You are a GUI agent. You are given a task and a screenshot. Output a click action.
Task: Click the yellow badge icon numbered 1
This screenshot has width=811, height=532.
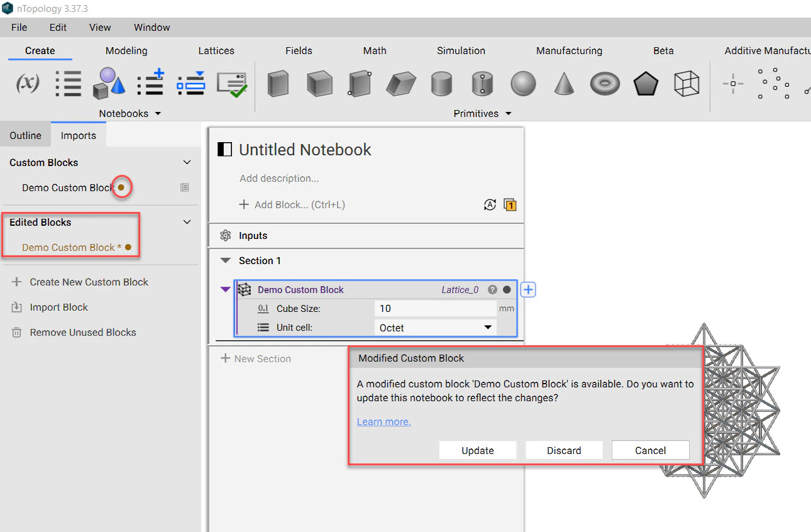coord(510,204)
